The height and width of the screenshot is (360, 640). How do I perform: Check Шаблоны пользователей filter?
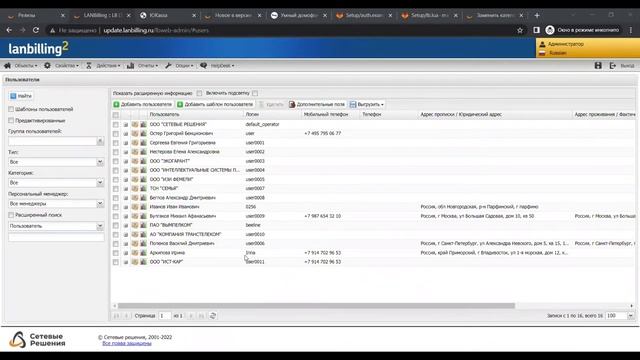pos(11,109)
